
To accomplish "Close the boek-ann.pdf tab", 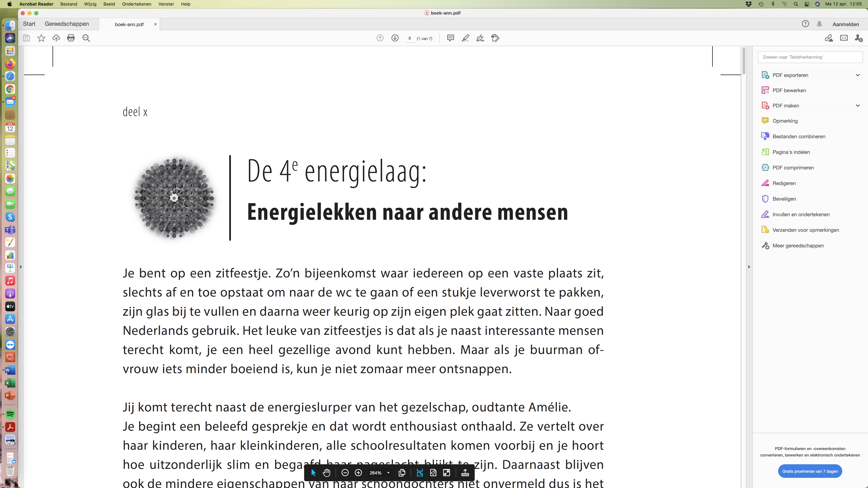I will (155, 24).
